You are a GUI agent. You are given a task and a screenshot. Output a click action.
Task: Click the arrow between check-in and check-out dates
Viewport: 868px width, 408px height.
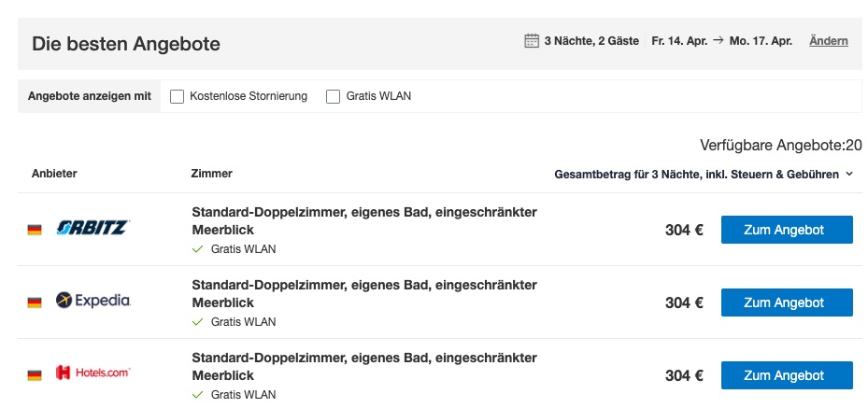tap(719, 41)
